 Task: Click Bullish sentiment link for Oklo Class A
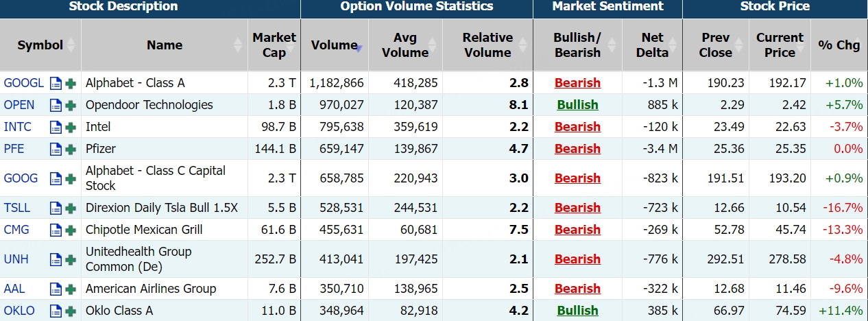click(577, 311)
